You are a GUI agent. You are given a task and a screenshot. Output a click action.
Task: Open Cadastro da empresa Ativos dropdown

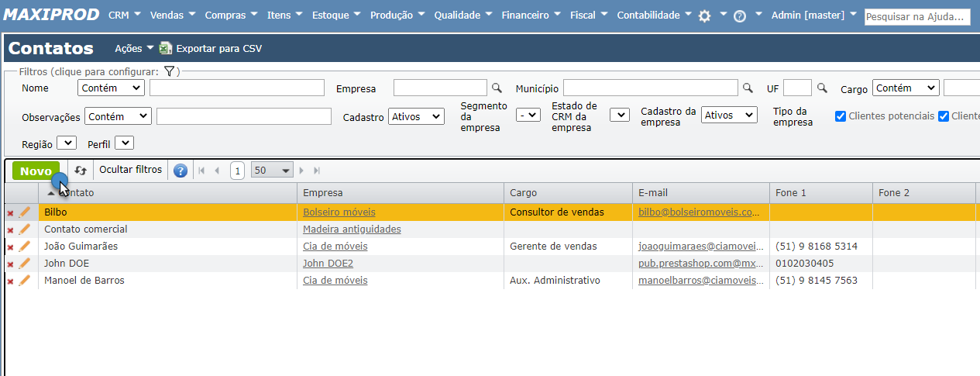(x=729, y=115)
